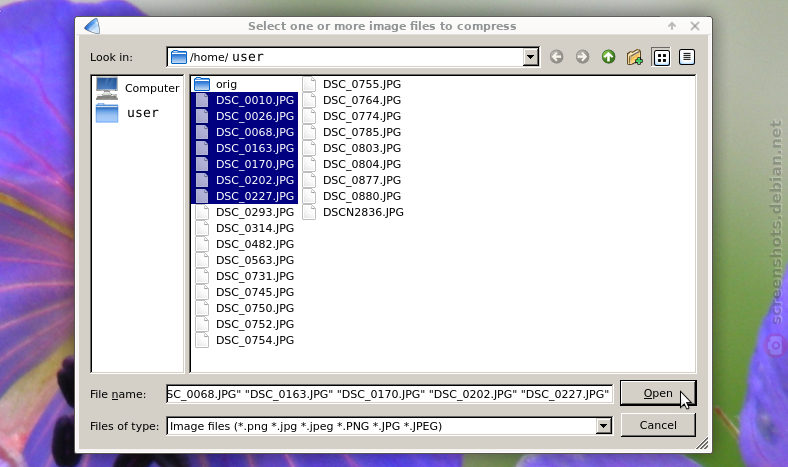Select file DSC_0804.JPG
This screenshot has height=467, width=788.
tap(352, 164)
